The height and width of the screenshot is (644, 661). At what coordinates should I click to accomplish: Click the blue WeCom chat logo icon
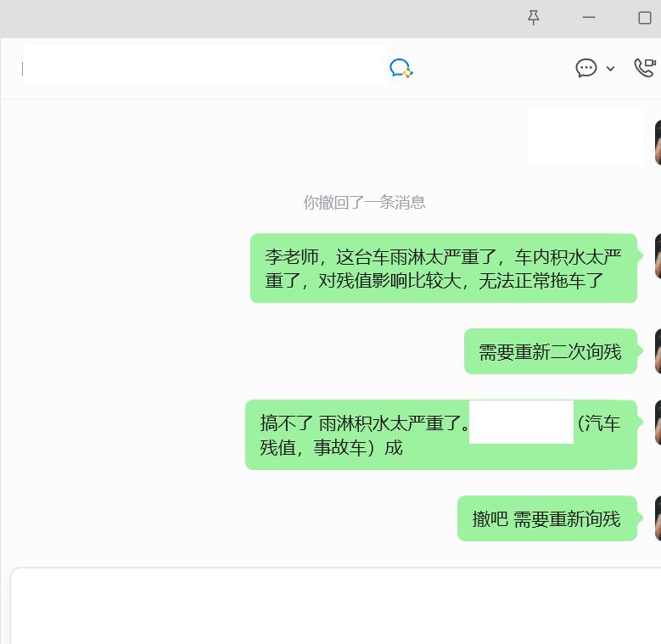pyautogui.click(x=401, y=69)
